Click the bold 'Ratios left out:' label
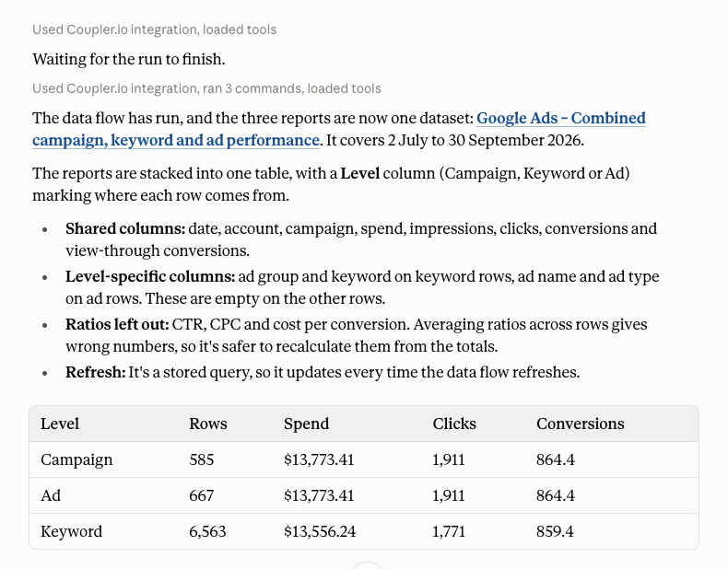728x569 pixels. click(117, 325)
